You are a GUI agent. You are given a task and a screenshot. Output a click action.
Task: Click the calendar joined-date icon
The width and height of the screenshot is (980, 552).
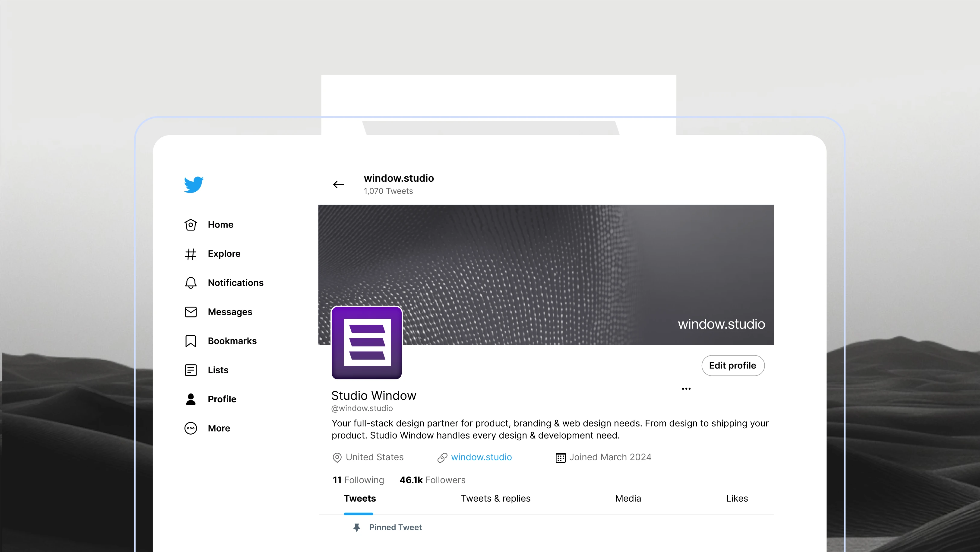click(x=560, y=457)
